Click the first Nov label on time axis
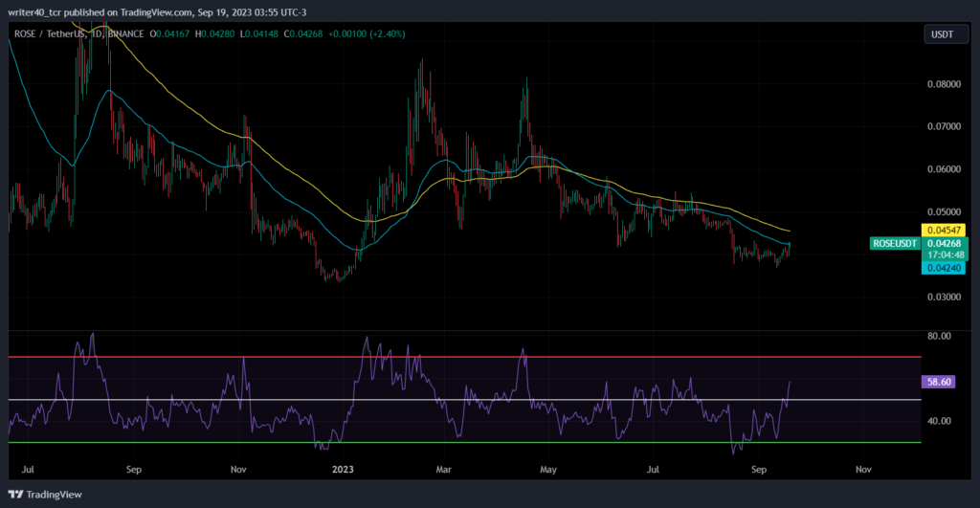This screenshot has width=980, height=508. coord(238,470)
